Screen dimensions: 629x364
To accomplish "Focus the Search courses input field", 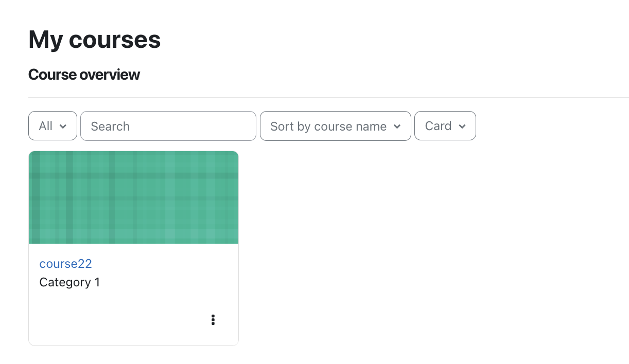I will click(168, 126).
